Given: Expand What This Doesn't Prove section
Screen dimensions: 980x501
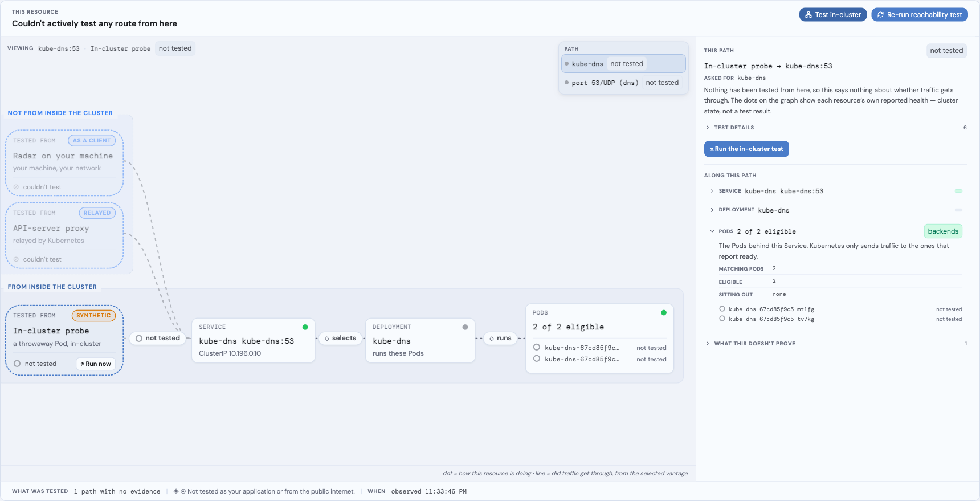Looking at the screenshot, I should (835, 344).
